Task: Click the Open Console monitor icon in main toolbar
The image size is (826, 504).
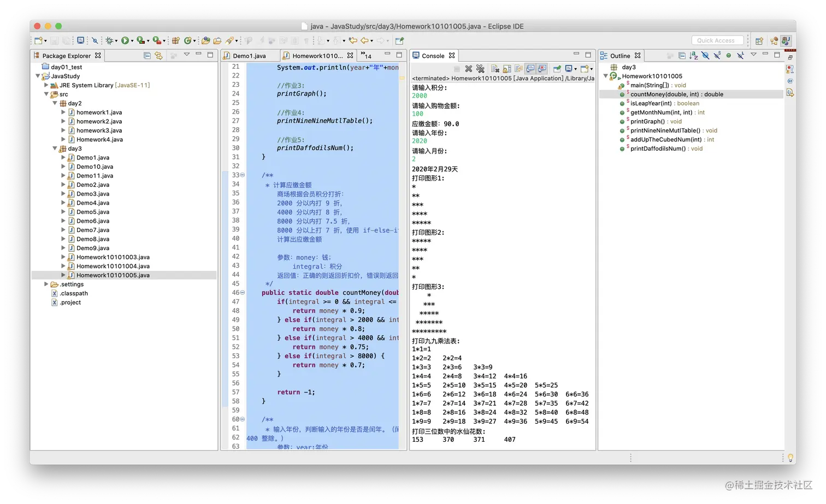Action: coord(81,40)
